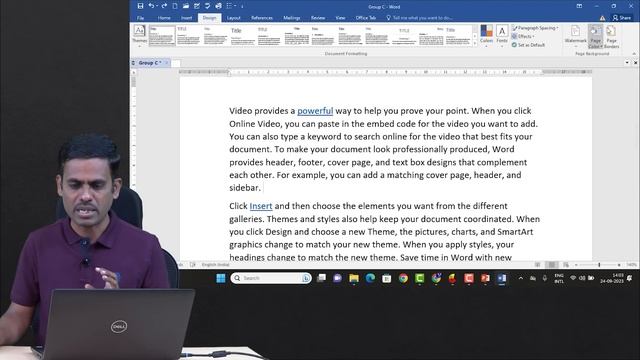Open Microsoft Edge from taskbar
The width and height of the screenshot is (640, 360).
click(370, 278)
